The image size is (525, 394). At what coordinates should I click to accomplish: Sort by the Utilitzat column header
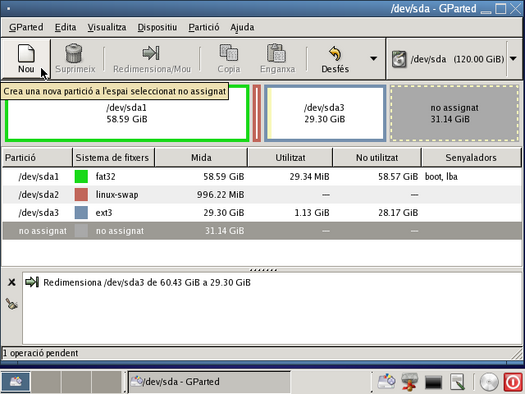click(x=290, y=158)
